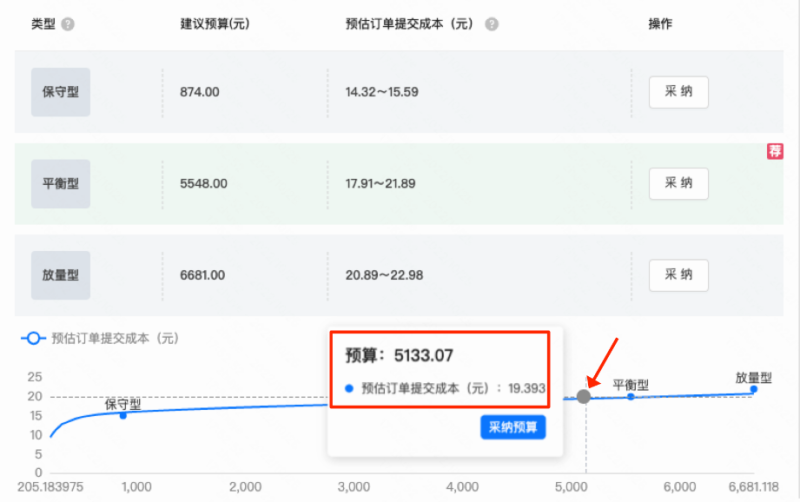
Task: Click the 保守型 point on the chart
Action: tap(123, 416)
